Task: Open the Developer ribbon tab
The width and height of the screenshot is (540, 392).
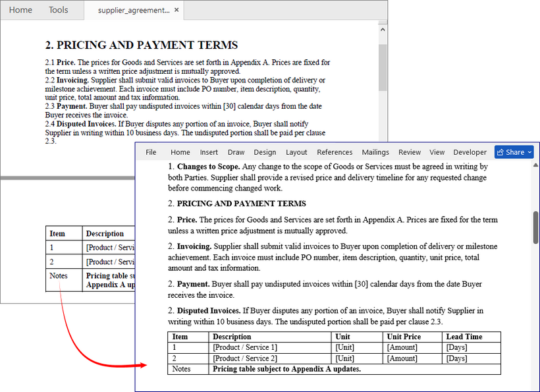Action: pos(470,152)
